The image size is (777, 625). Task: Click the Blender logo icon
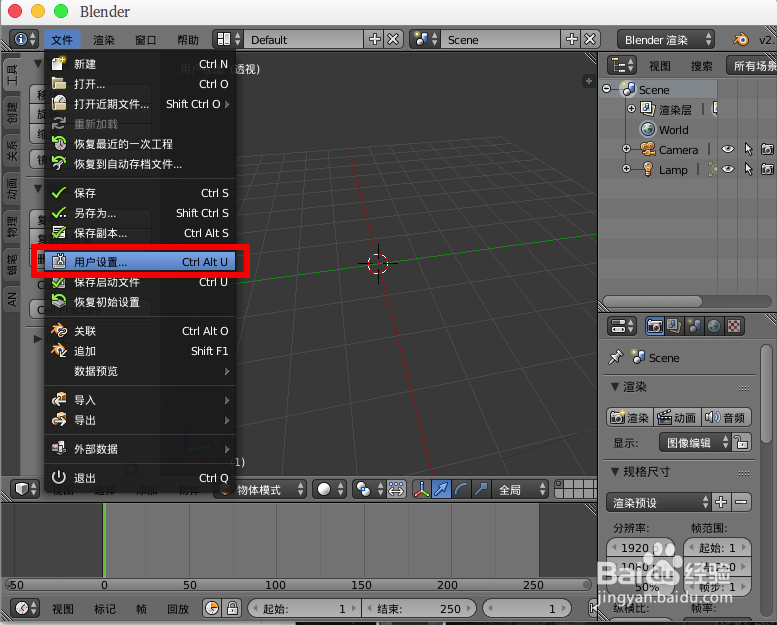coord(741,39)
